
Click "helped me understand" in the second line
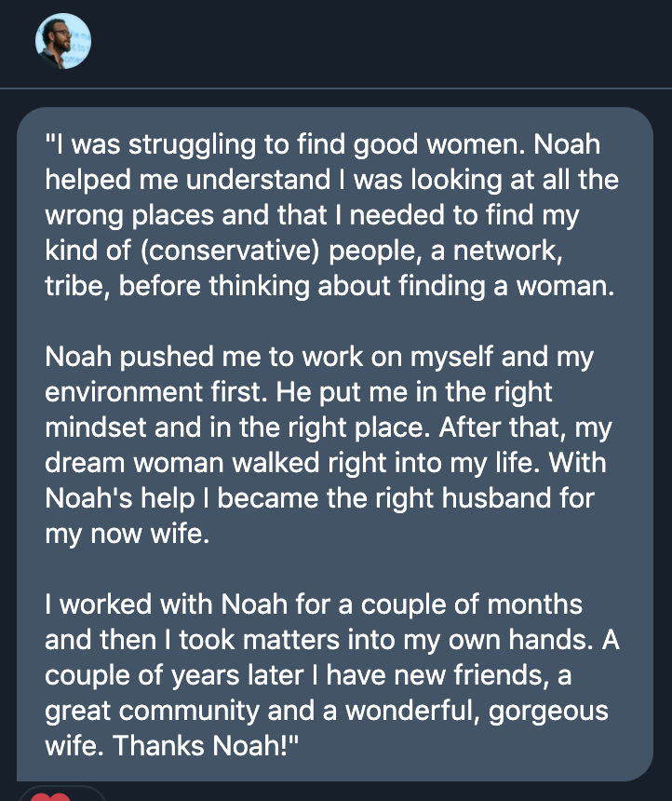[187, 180]
